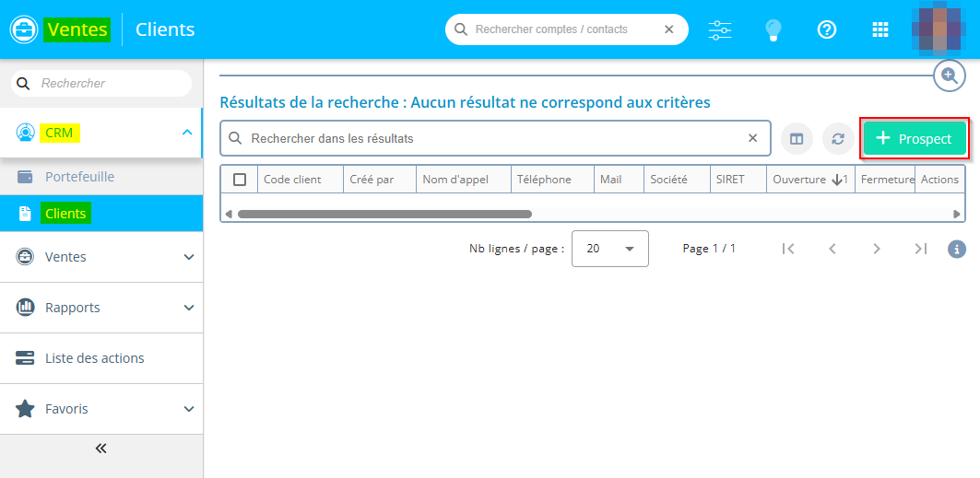Open Portefeuille in the sidebar
Image resolution: width=980 pixels, height=478 pixels.
coord(79,176)
